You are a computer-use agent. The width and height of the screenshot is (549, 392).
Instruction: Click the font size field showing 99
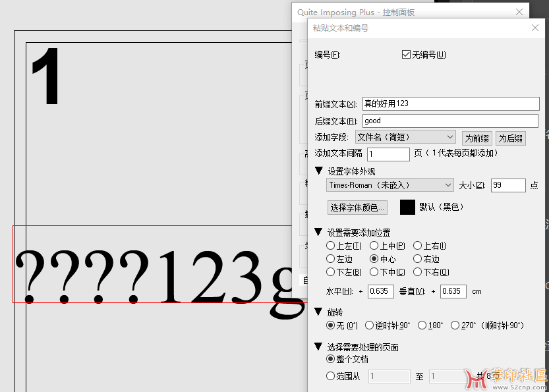[x=507, y=185]
